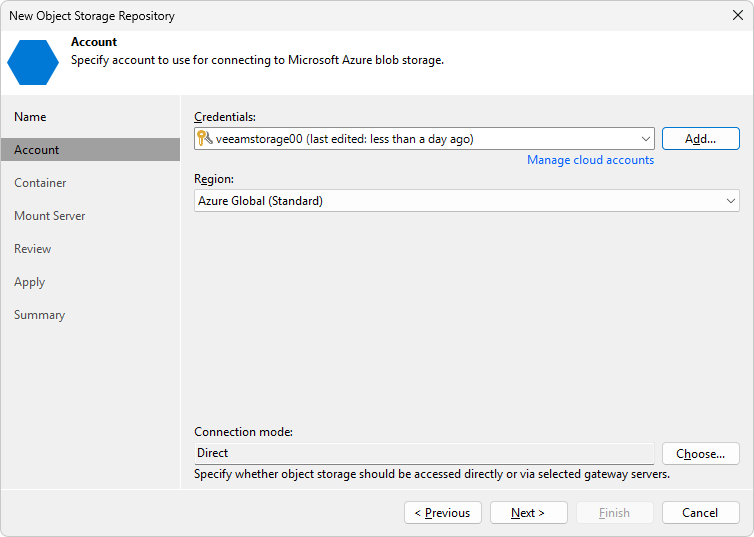The width and height of the screenshot is (754, 537).
Task: Open the Credentials dropdown list
Action: (424, 139)
